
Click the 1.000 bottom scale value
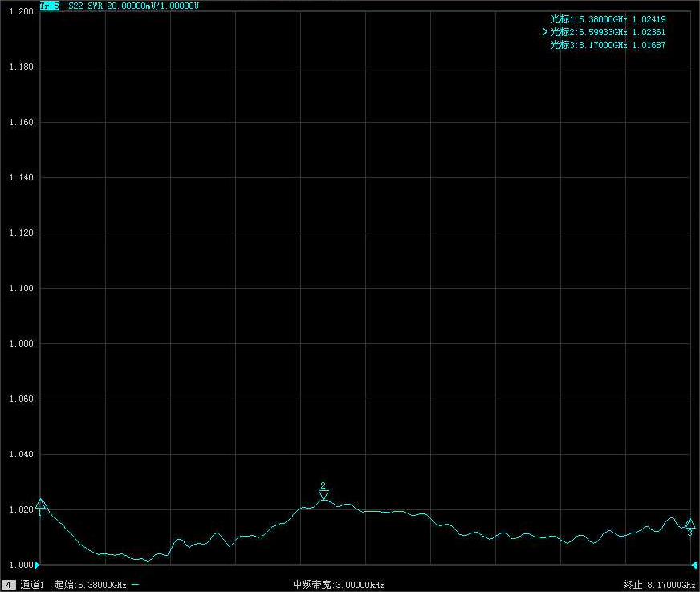[21, 565]
